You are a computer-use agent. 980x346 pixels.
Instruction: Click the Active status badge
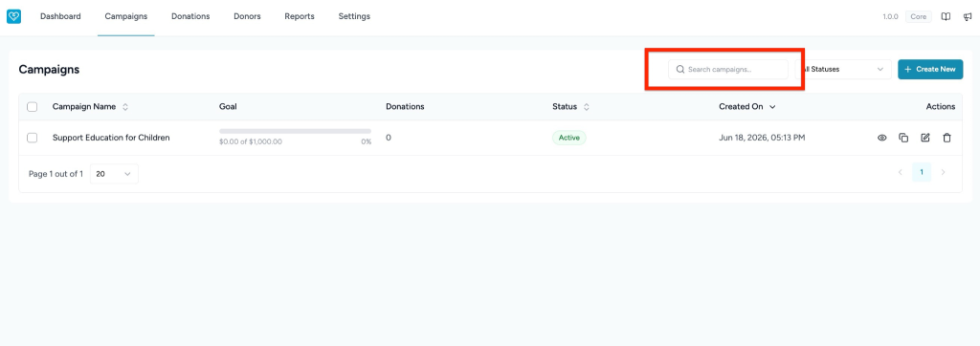point(568,138)
